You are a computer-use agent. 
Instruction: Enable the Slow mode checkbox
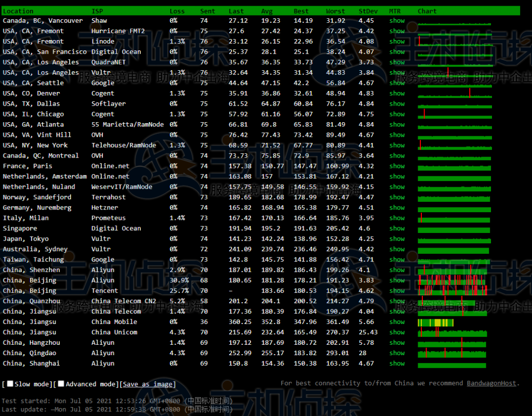[x=10, y=384]
